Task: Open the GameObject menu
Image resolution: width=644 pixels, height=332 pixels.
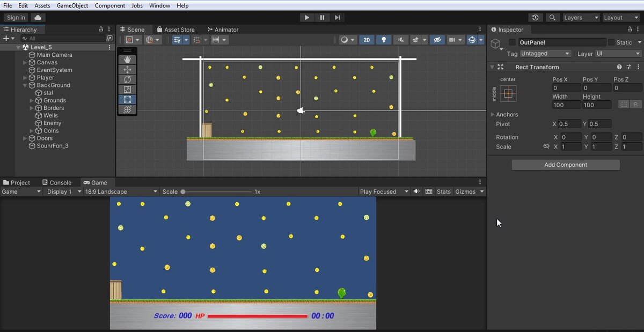Action: (72, 5)
